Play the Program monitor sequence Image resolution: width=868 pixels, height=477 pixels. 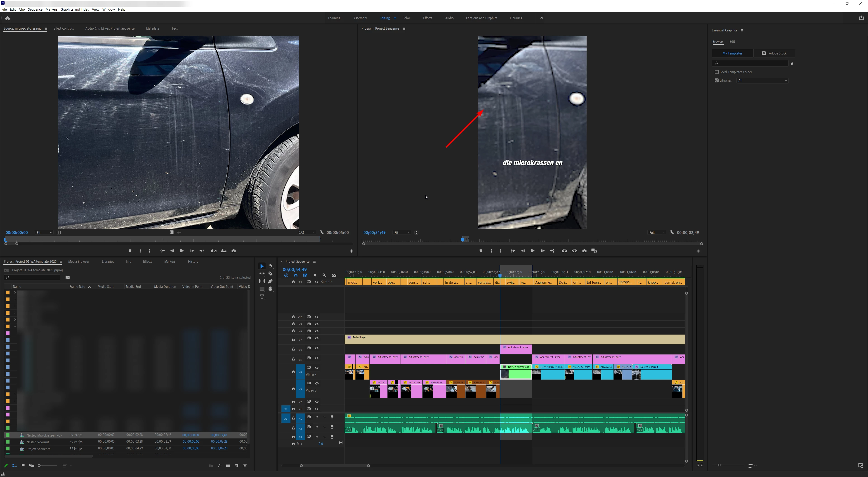coord(532,251)
